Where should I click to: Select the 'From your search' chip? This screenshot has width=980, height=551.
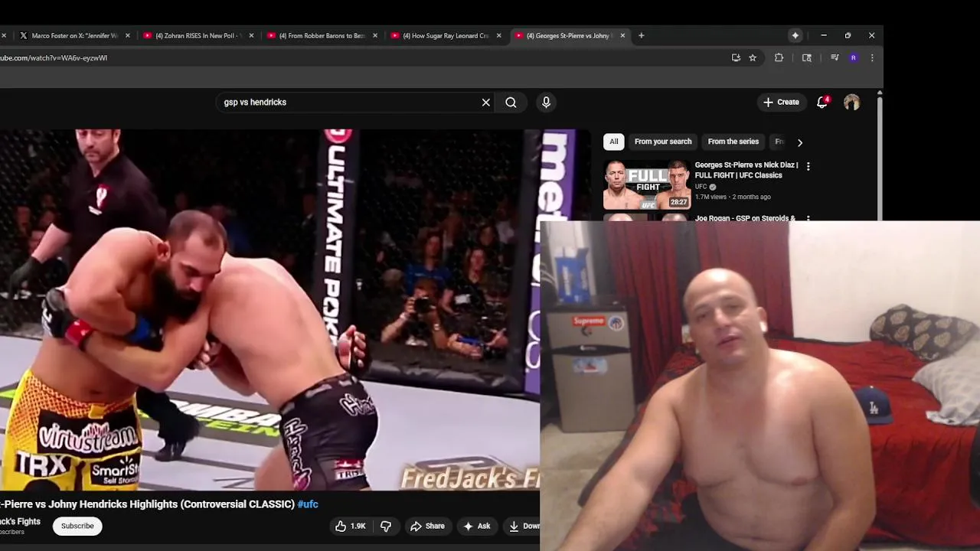[663, 142]
